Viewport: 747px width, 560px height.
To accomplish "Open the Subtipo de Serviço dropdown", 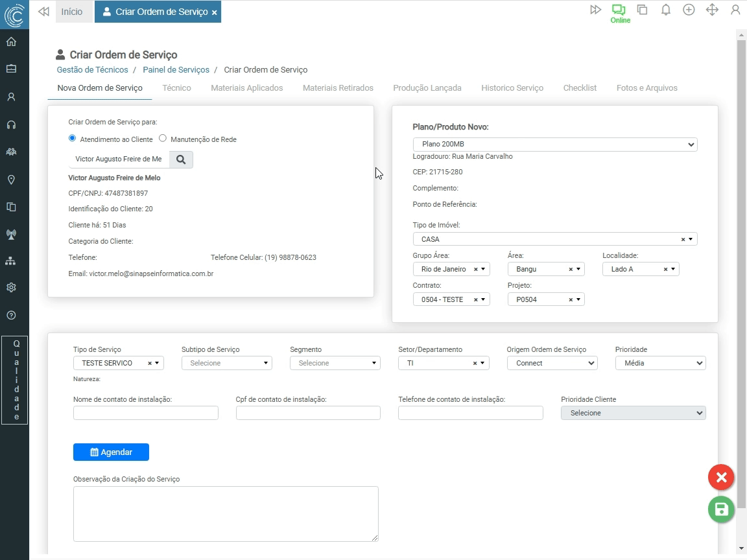I will coord(226,363).
